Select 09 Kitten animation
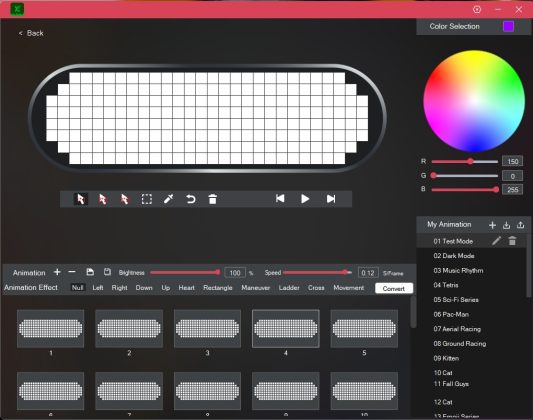 coord(446,358)
